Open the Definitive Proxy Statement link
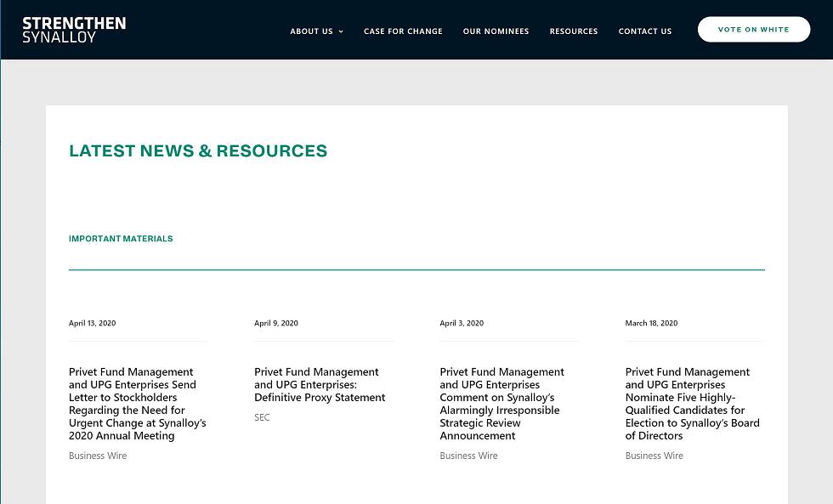Image resolution: width=833 pixels, height=504 pixels. point(320,384)
